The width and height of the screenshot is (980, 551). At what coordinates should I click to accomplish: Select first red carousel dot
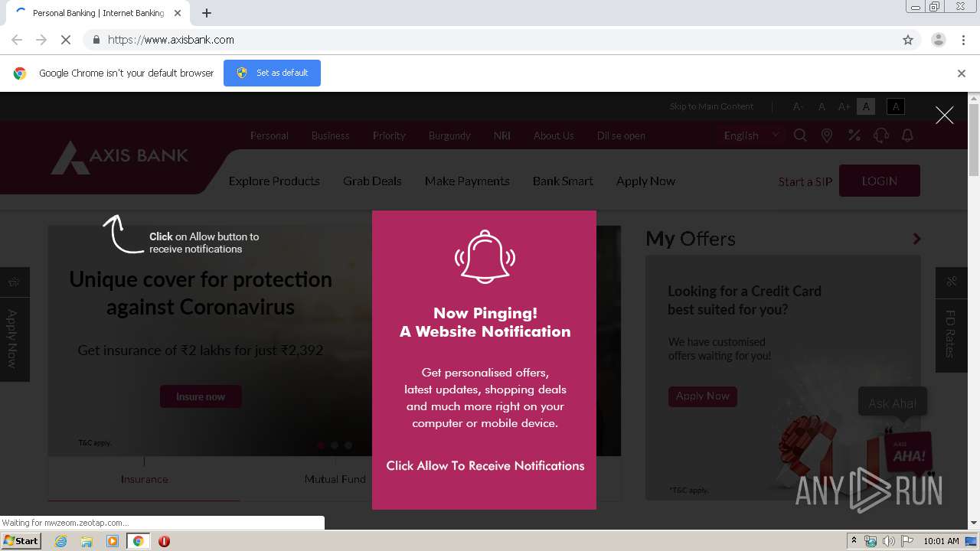321,445
